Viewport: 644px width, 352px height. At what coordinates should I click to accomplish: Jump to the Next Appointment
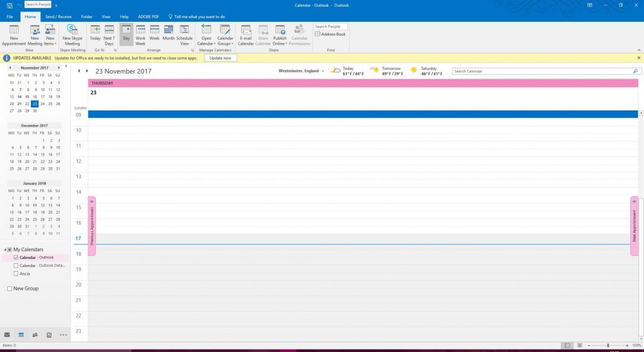pyautogui.click(x=634, y=226)
